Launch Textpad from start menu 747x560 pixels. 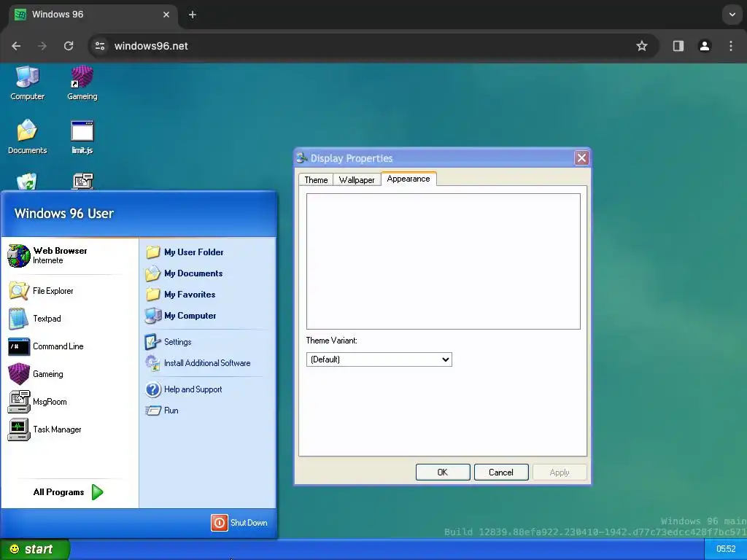pos(35,319)
